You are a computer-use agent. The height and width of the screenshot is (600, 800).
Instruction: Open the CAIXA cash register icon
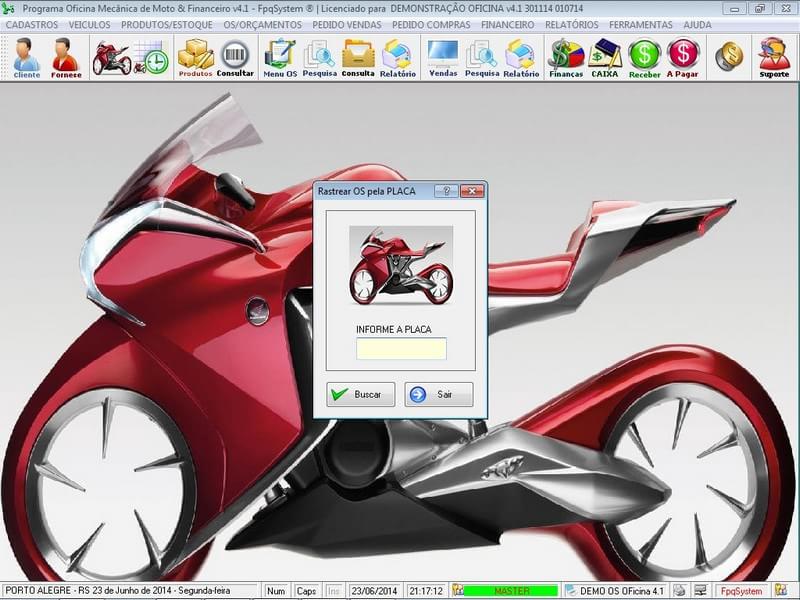[601, 57]
